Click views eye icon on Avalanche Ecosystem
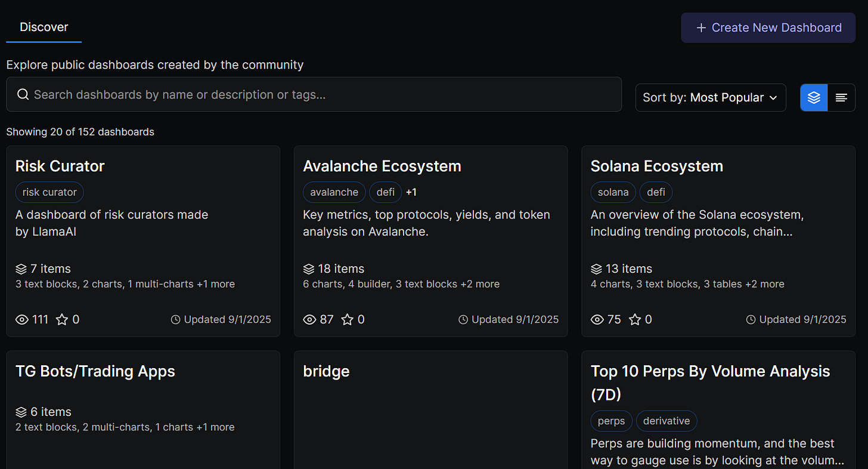 (x=309, y=320)
